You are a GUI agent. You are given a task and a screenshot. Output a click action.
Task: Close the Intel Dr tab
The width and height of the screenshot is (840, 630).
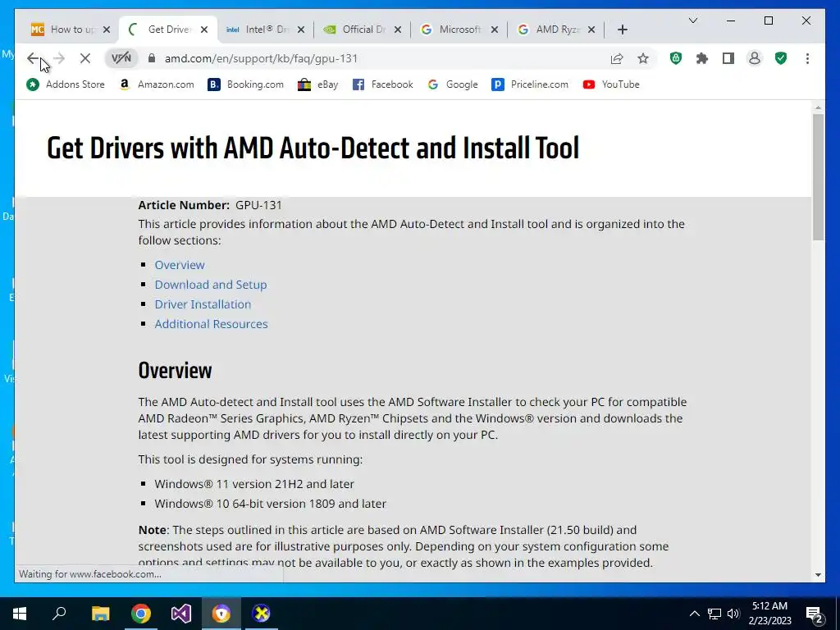pos(301,30)
